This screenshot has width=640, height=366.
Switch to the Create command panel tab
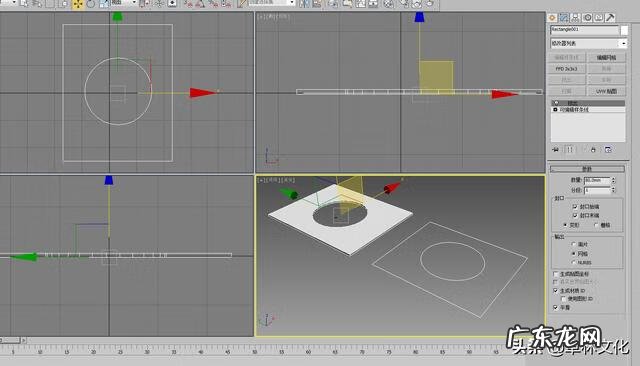click(552, 18)
